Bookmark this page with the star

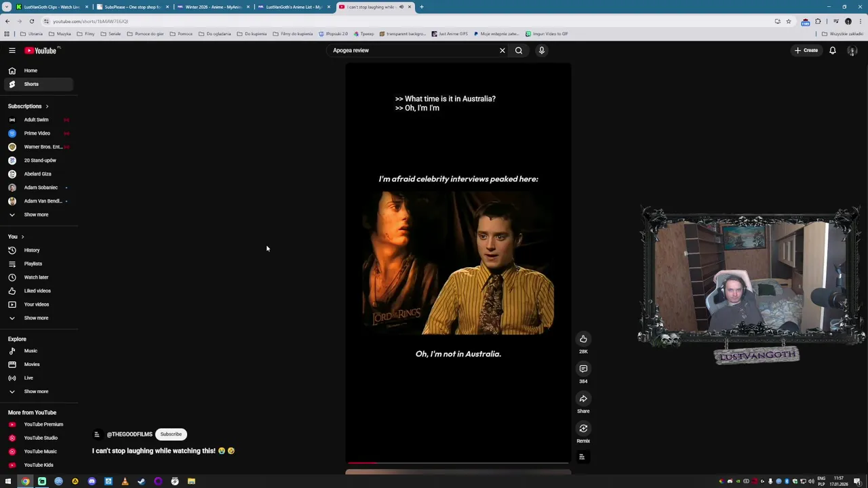[788, 21]
